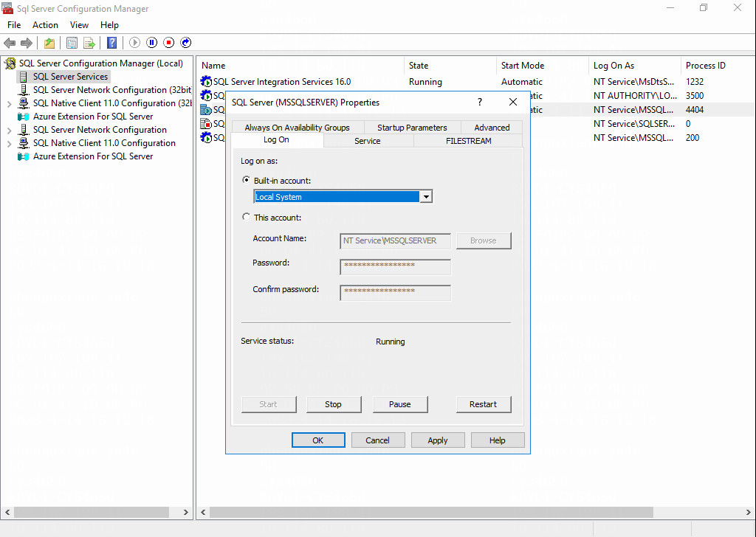The width and height of the screenshot is (756, 537).
Task: Sort by the Process ID column header
Action: tap(718, 66)
